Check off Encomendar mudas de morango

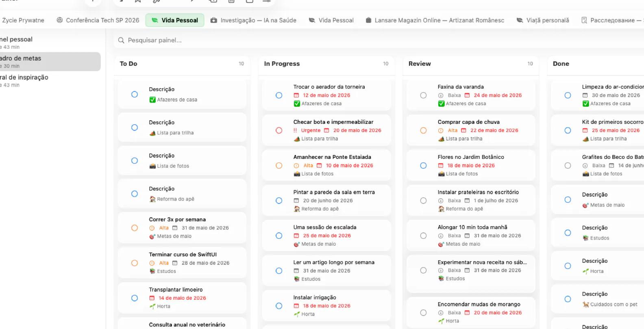point(423,313)
